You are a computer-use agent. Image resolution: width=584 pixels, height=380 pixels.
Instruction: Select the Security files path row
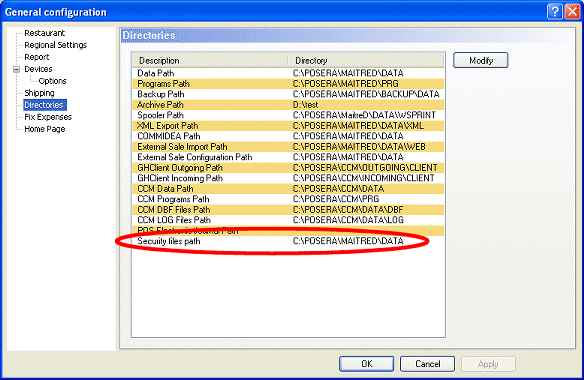tap(288, 241)
